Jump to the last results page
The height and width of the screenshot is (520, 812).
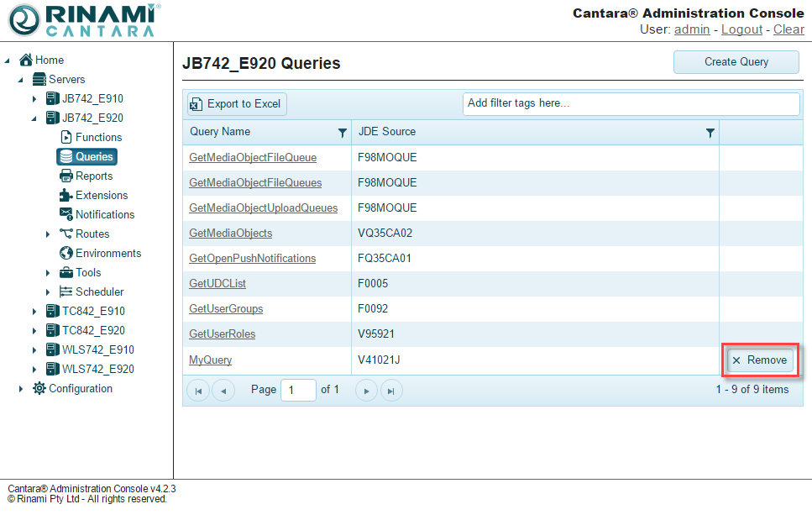click(391, 390)
